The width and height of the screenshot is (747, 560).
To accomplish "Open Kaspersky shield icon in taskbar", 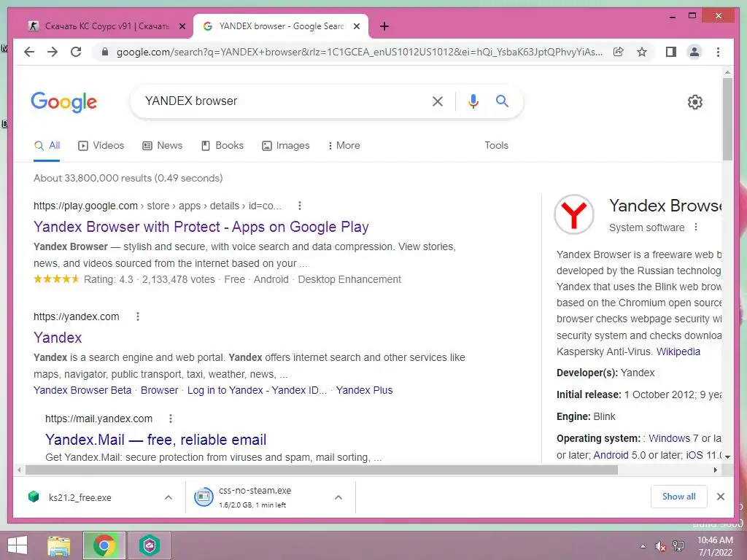I will click(x=149, y=545).
